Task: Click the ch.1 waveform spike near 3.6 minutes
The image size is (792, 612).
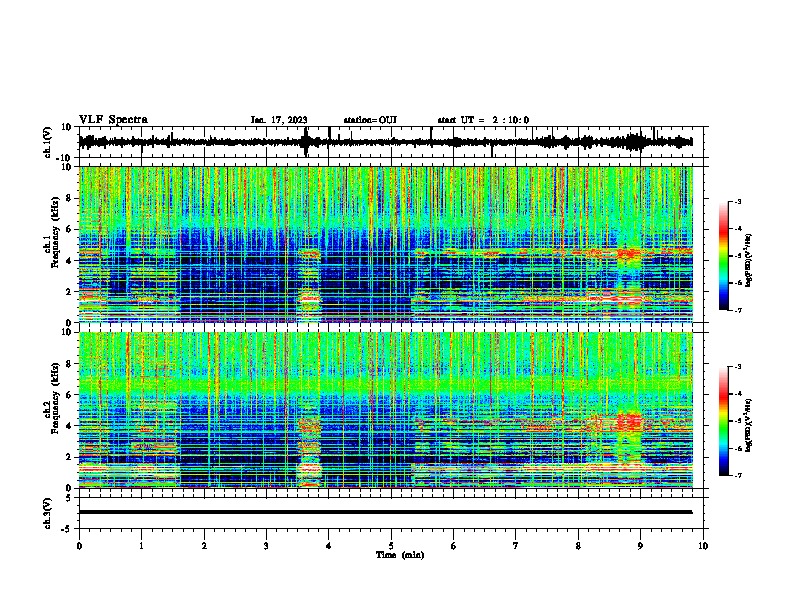Action: tap(305, 142)
